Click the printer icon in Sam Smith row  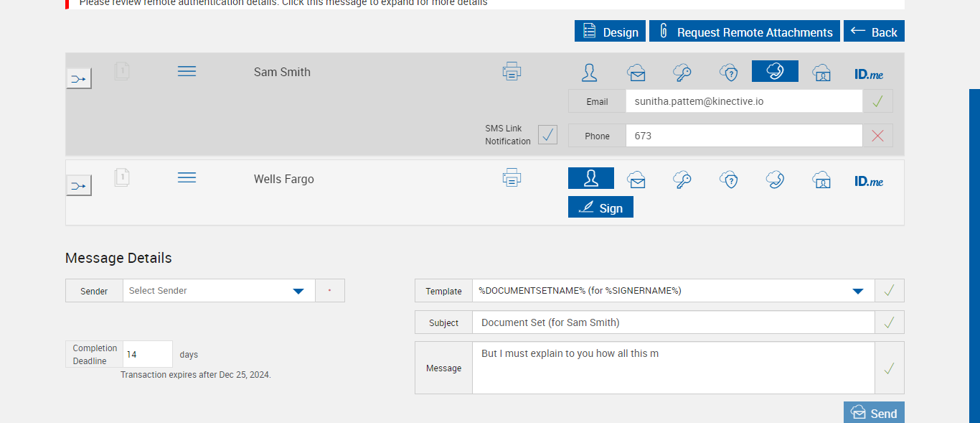(x=512, y=71)
